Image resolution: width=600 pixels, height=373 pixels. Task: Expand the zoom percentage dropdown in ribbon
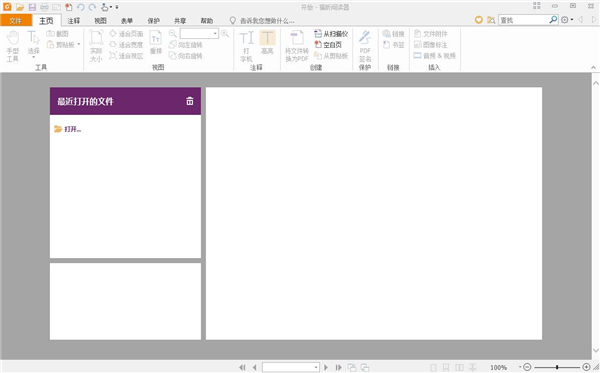pos(215,34)
